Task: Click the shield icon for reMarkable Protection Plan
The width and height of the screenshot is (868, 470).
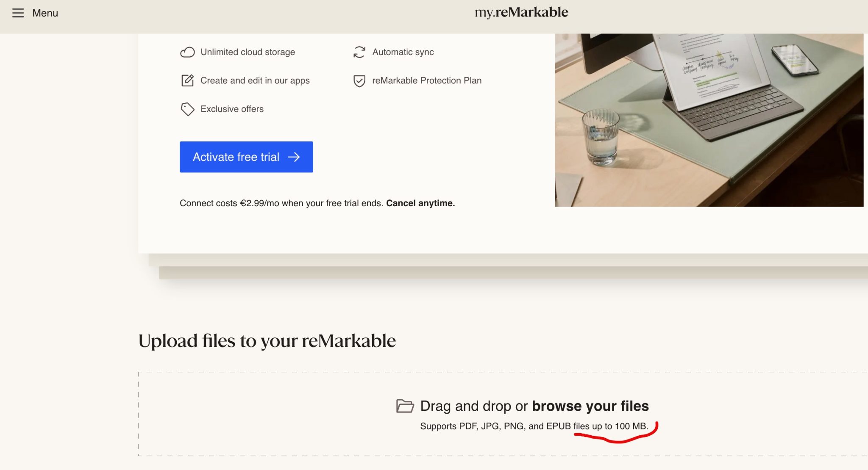Action: (359, 80)
